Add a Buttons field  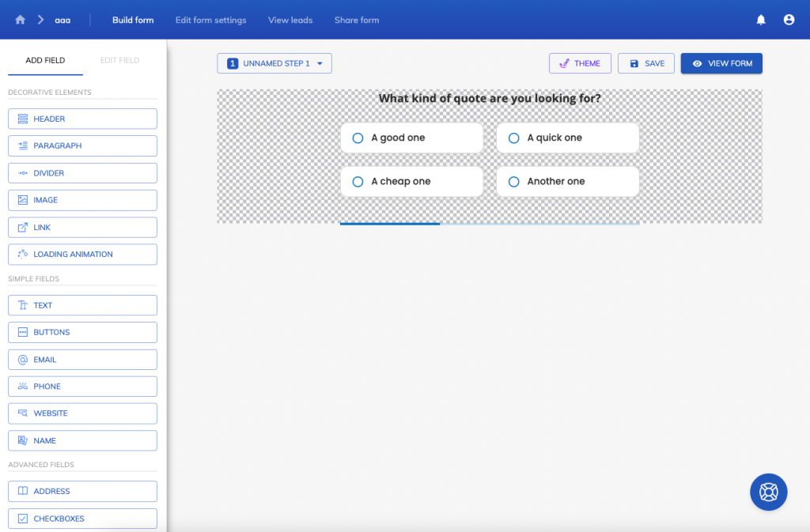click(82, 332)
